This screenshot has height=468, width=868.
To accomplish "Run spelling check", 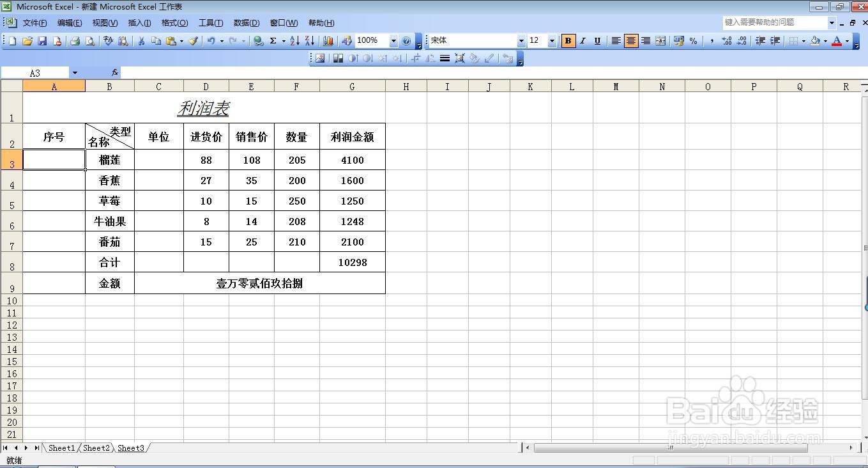I will coord(108,40).
